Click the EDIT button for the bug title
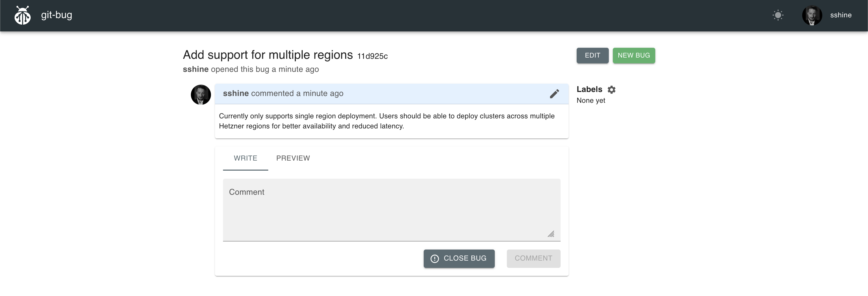The image size is (868, 296). pyautogui.click(x=592, y=55)
